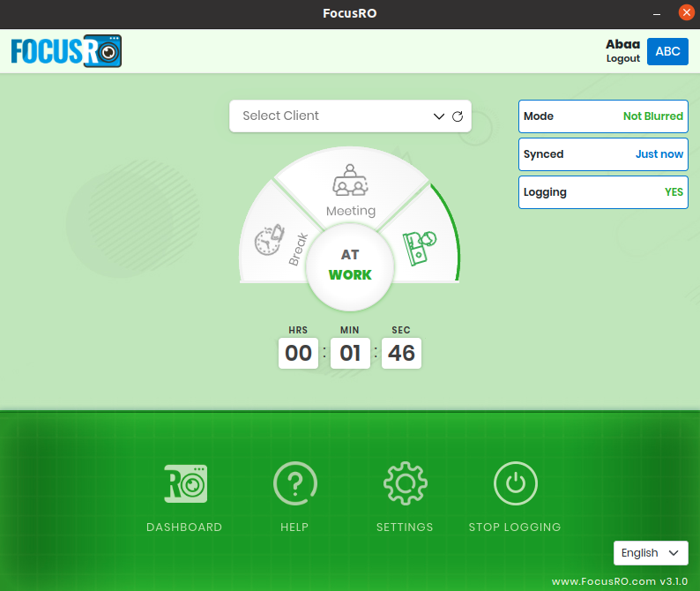Click the Synced Just now status box
700x591 pixels.
pos(603,154)
